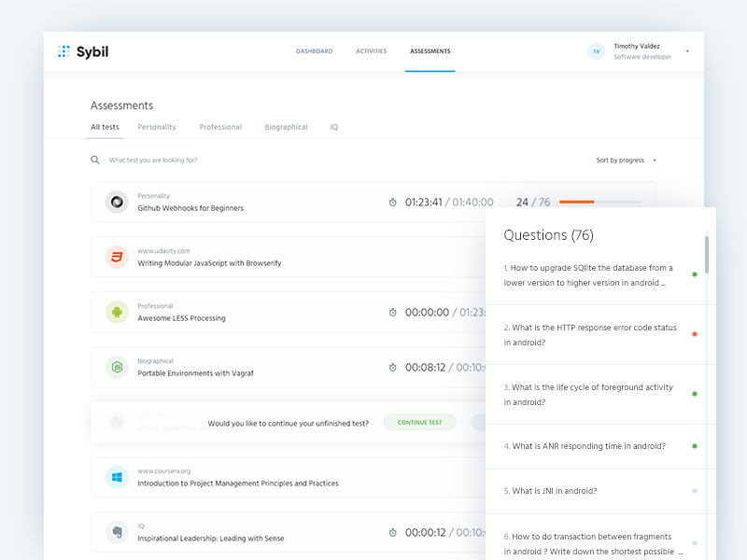
Task: Go to the Activities navigation tab
Action: pyautogui.click(x=371, y=51)
